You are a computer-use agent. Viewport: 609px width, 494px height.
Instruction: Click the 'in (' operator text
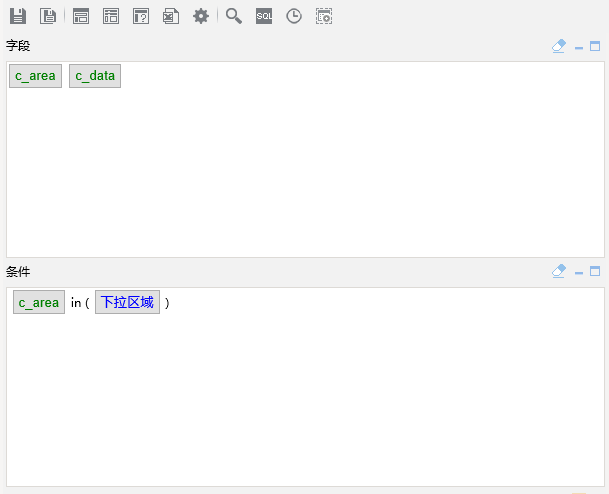click(80, 303)
